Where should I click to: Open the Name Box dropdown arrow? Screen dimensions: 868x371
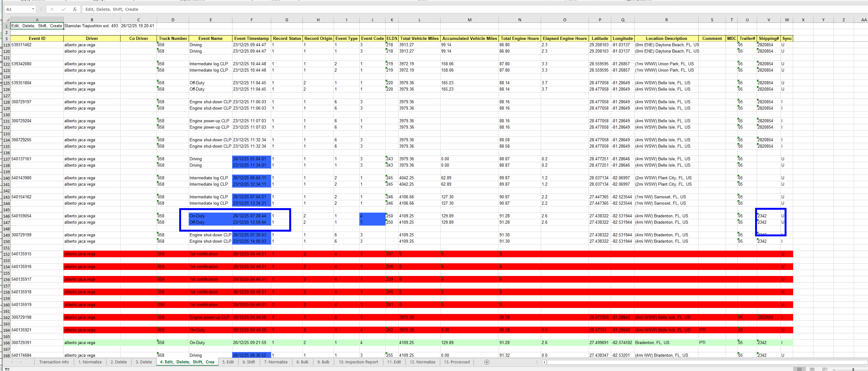point(33,10)
